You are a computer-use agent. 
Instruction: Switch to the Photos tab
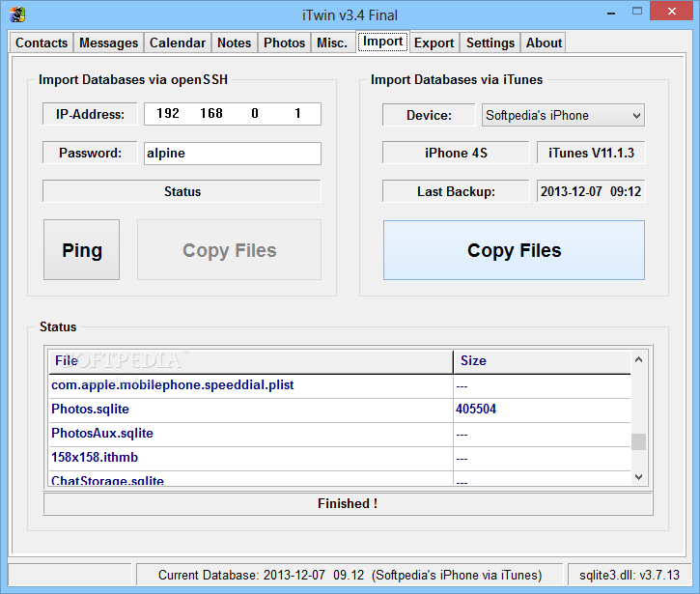click(284, 42)
